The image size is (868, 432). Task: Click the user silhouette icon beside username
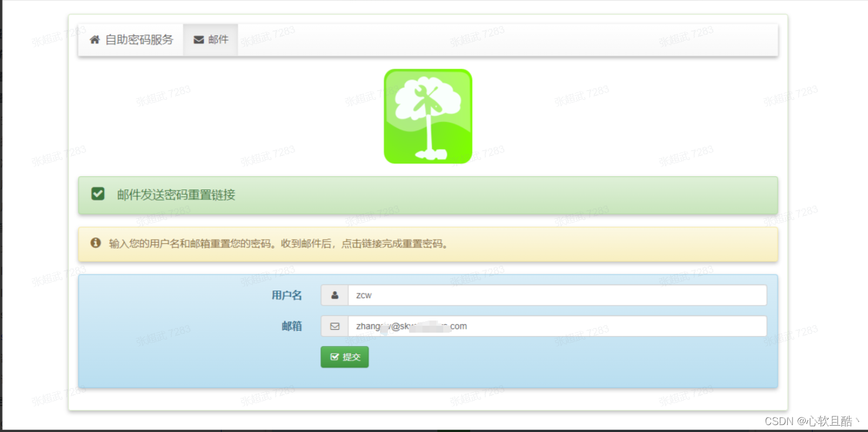(335, 295)
